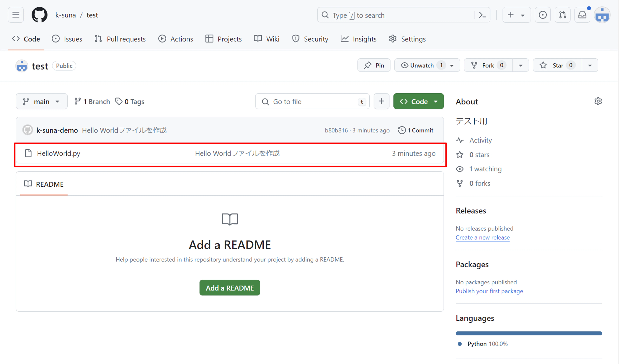The width and height of the screenshot is (619, 364).
Task: Click the Python language bar
Action: 529,333
